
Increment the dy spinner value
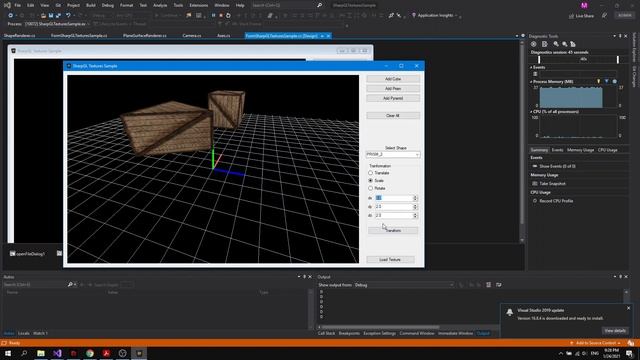(x=415, y=205)
